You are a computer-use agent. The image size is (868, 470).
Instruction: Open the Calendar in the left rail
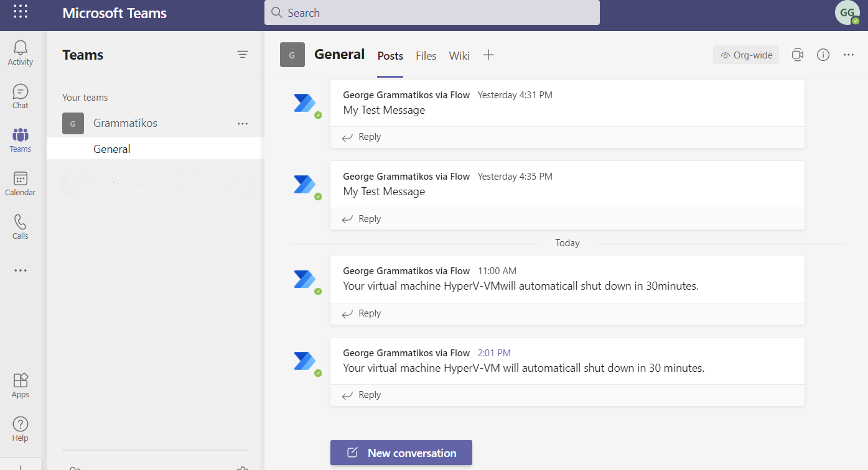[x=21, y=183]
